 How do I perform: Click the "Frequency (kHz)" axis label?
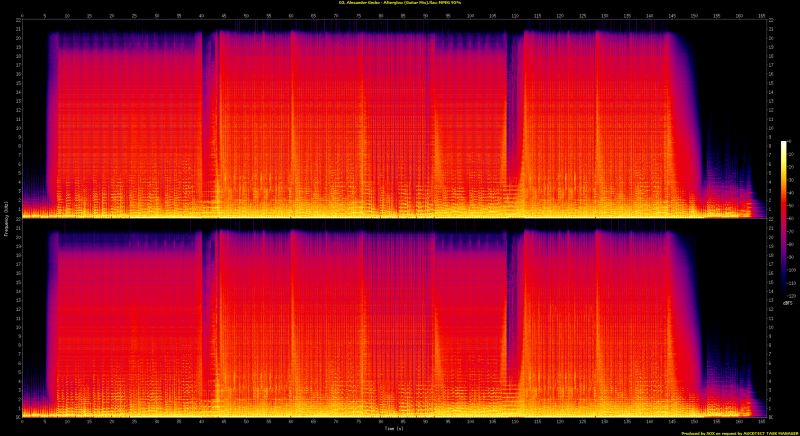[x=5, y=218]
